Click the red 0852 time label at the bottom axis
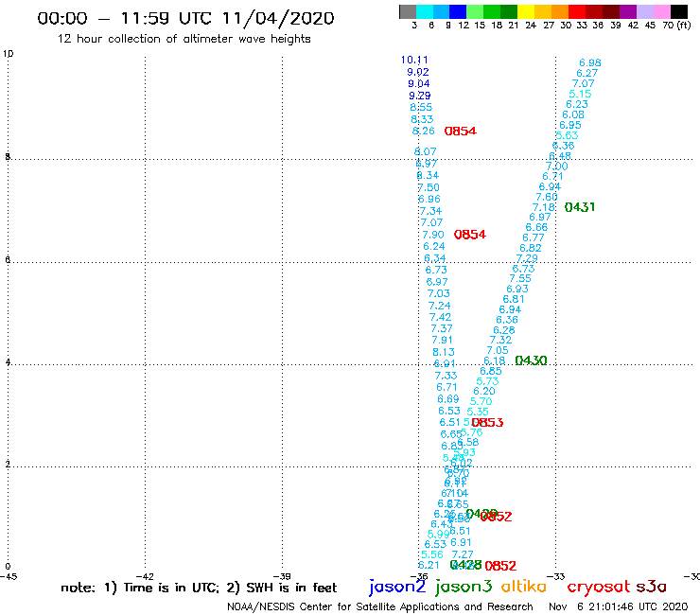The height and width of the screenshot is (615, 700). [x=500, y=566]
